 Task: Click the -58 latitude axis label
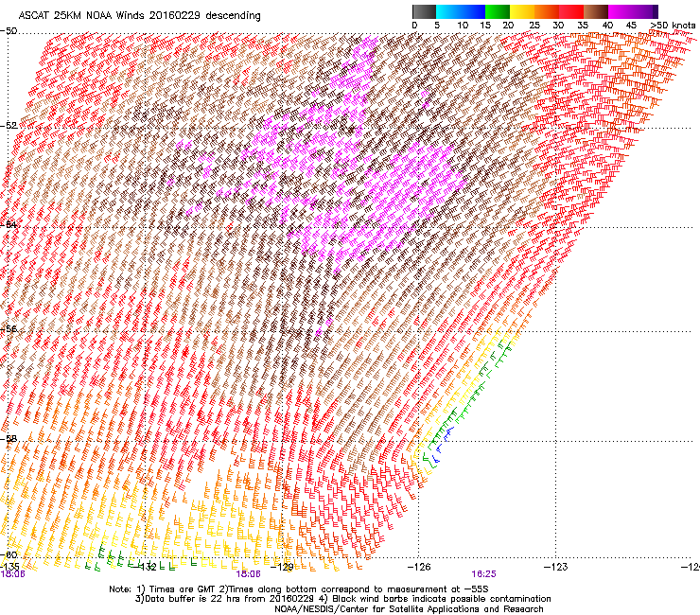[x=9, y=439]
